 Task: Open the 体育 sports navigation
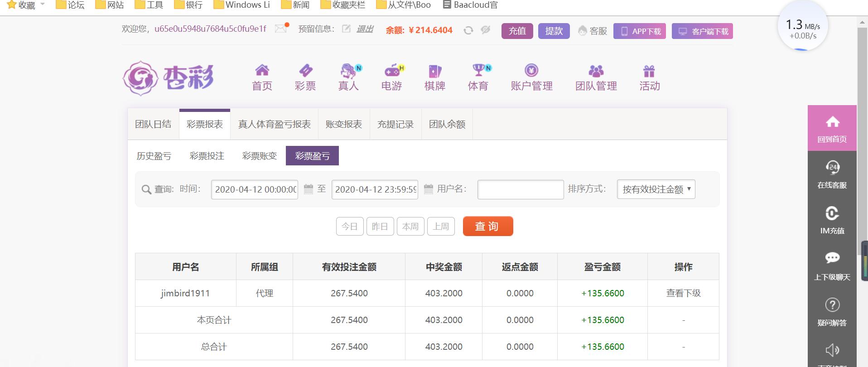click(x=478, y=77)
